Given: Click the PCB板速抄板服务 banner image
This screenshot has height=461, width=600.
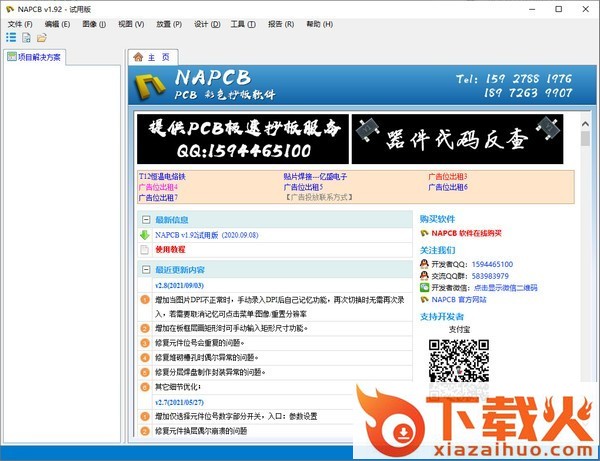Looking at the screenshot, I should 243,139.
